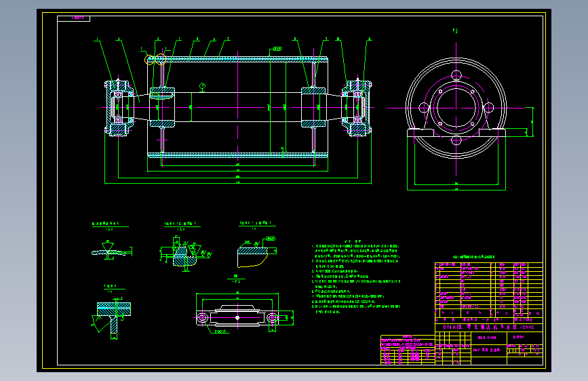Click the parts list table
This screenshot has height=381, width=588.
point(488,289)
